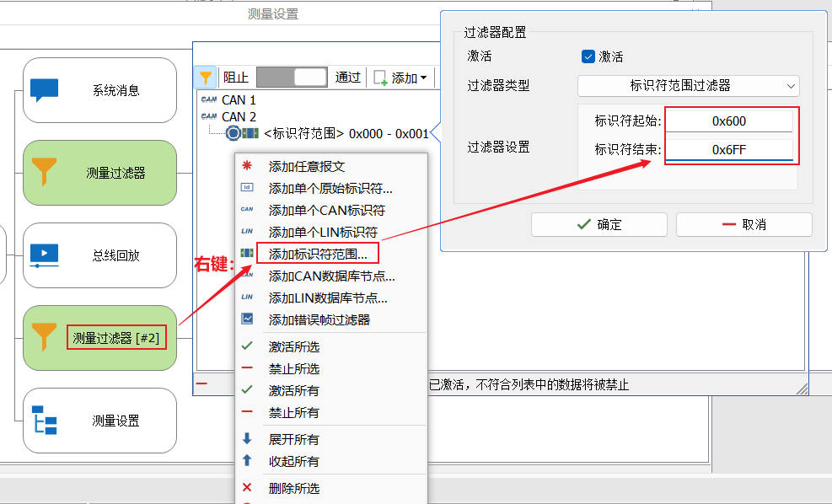Click the 测量过滤器 [#2] funnel icon
This screenshot has height=504, width=832.
click(44, 337)
